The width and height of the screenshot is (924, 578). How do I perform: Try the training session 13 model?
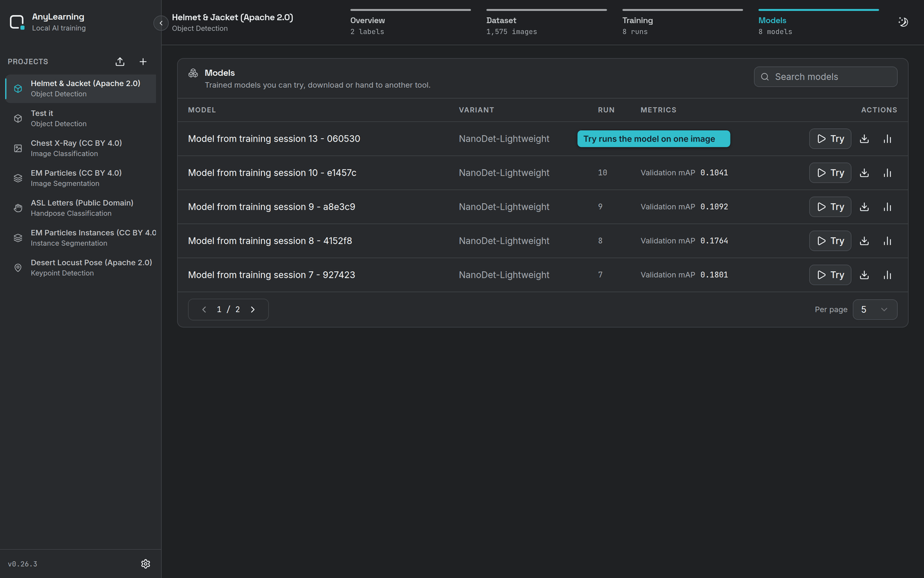click(x=830, y=139)
